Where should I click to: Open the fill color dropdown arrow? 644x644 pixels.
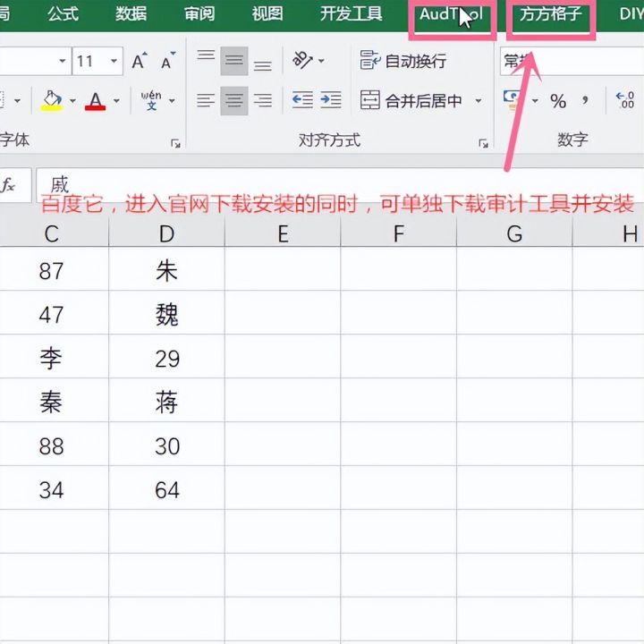72,100
